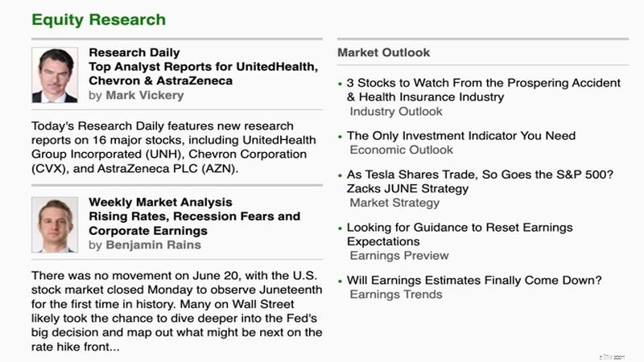Open Mark Vickery's author photo thumbnail
Image resolution: width=644 pixels, height=362 pixels.
(55, 75)
